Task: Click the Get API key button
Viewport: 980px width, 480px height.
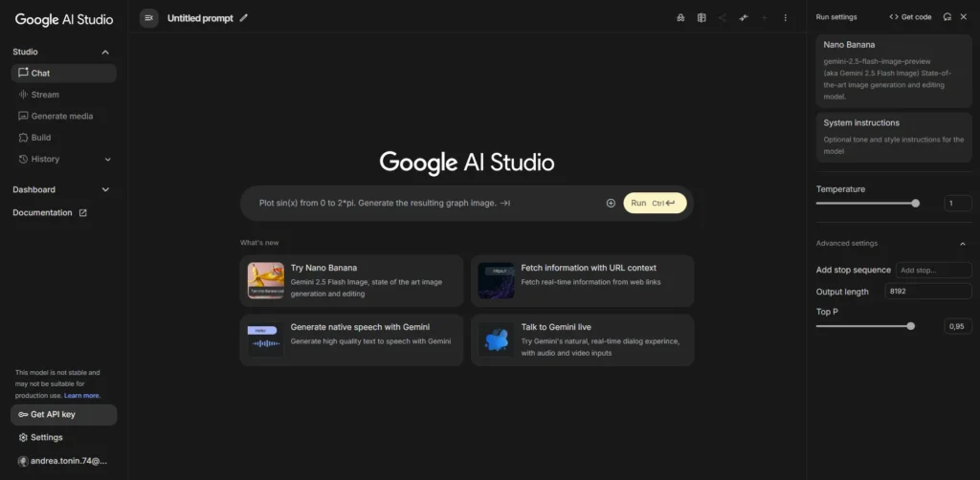Action: (63, 414)
